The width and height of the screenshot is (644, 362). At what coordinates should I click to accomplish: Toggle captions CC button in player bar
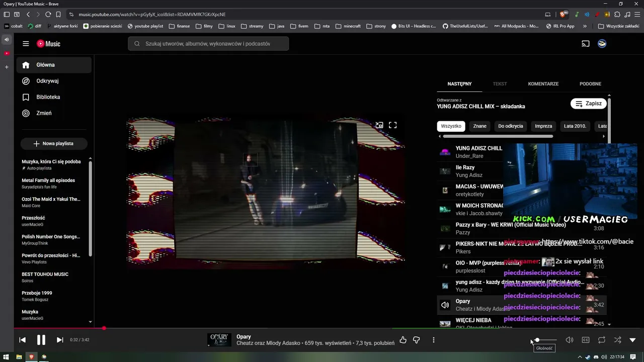(586, 340)
